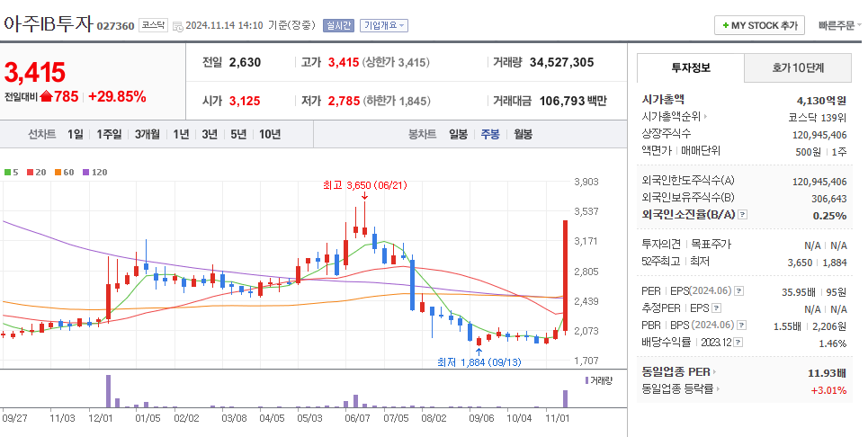Click the 시가총액 value 4,130억원
Viewport: 868px width, 437px height.
[821, 101]
